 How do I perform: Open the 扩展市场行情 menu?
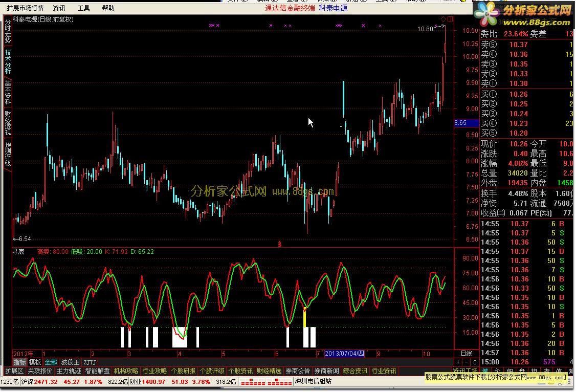(x=25, y=8)
